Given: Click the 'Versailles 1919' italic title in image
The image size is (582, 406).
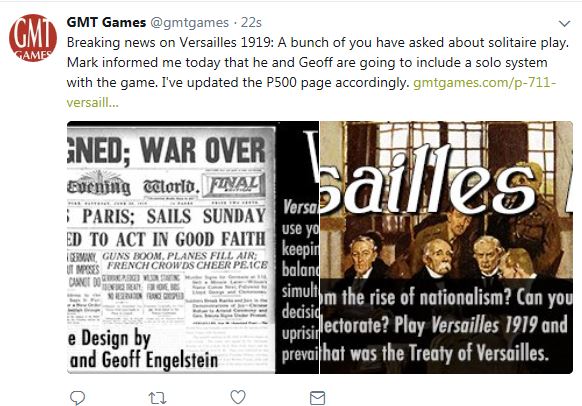Looking at the screenshot, I should (x=484, y=325).
